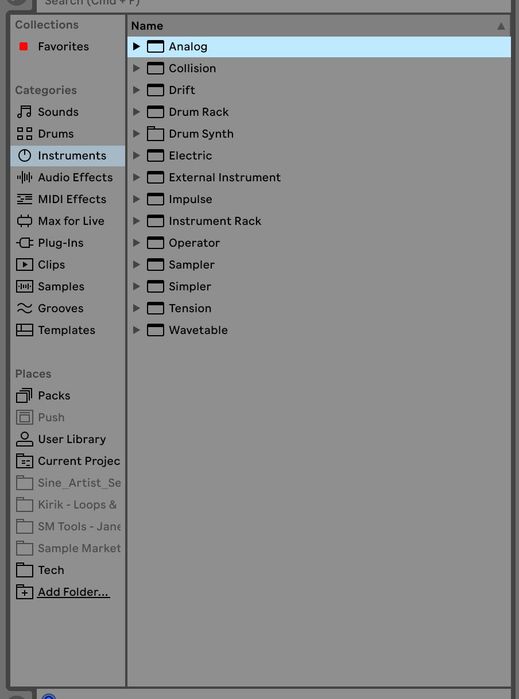Click the Current Project folder icon
Screen dimensions: 519x699
[25, 461]
